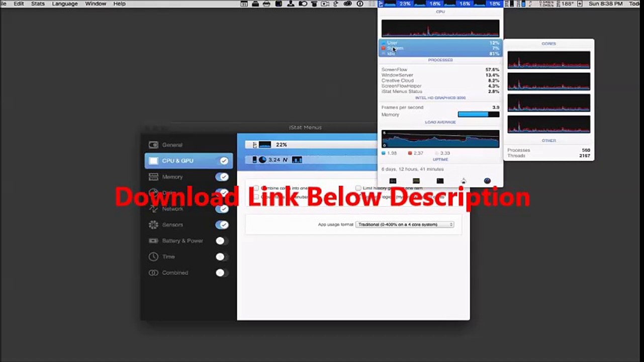Click the Threads count row in Cores panel
644x362 pixels.
(549, 156)
